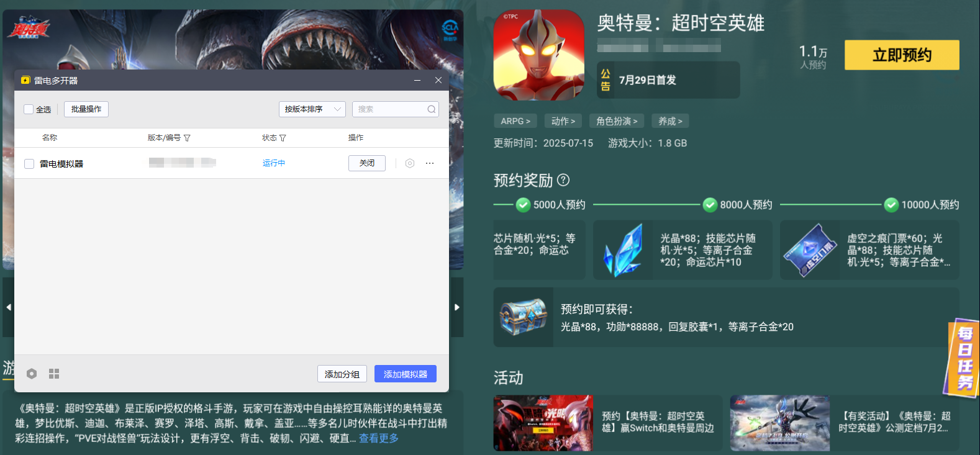Click the 8000人预约 reward description text
980x455 pixels.
tap(709, 250)
